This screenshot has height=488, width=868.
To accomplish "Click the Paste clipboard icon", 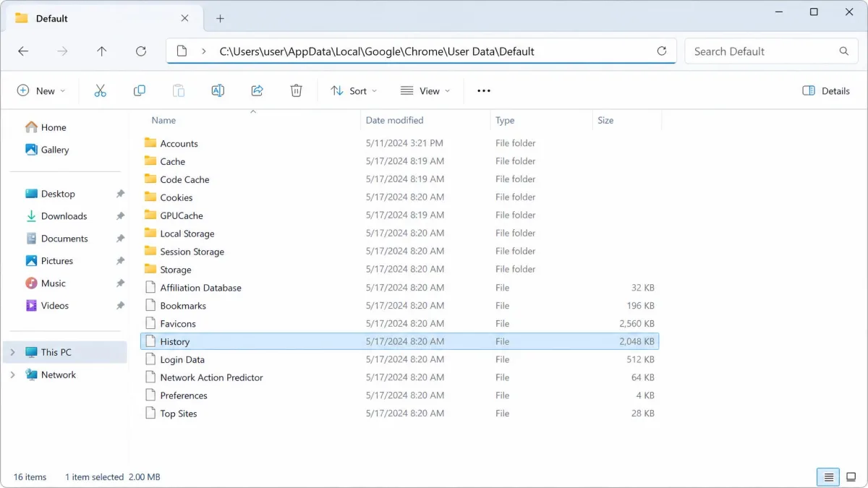I will (x=179, y=90).
